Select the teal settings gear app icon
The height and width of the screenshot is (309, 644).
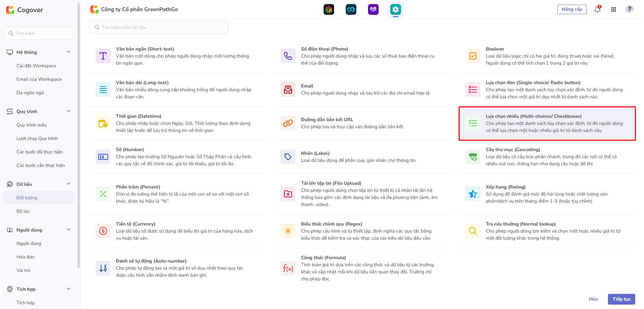point(395,9)
